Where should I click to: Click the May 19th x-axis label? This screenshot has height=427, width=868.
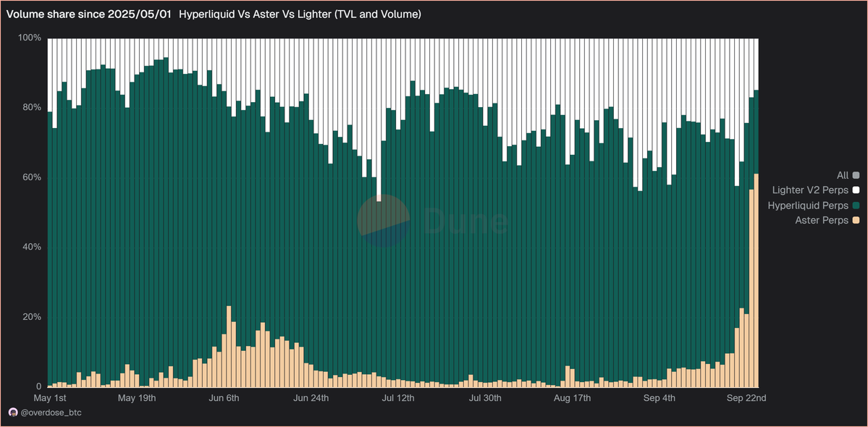pos(138,398)
